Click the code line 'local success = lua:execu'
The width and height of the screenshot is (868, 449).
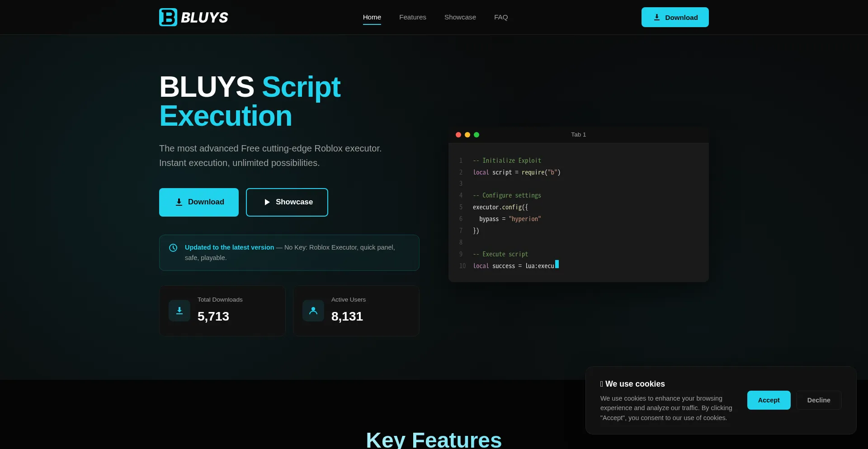point(514,266)
